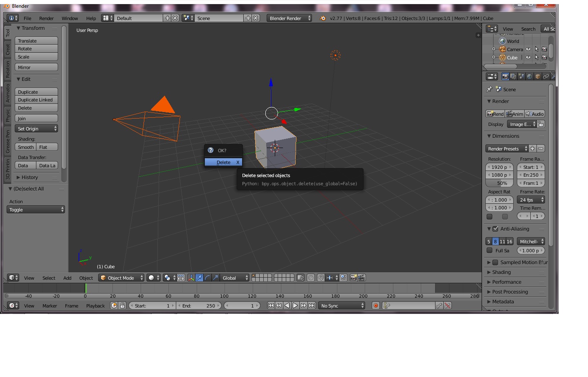
Task: Enable the rotate manipulator arc
Action: tap(207, 278)
